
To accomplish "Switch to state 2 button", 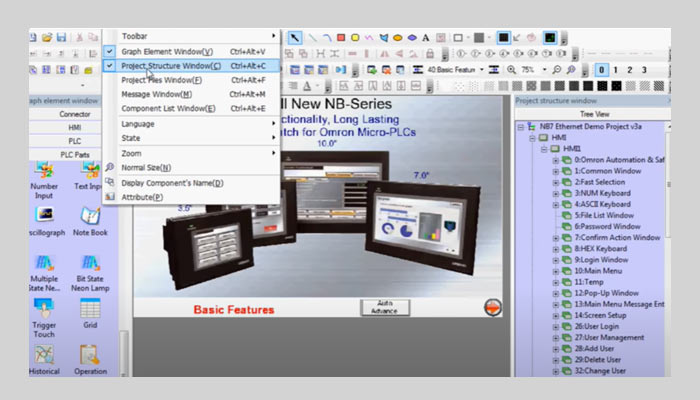I will (629, 70).
